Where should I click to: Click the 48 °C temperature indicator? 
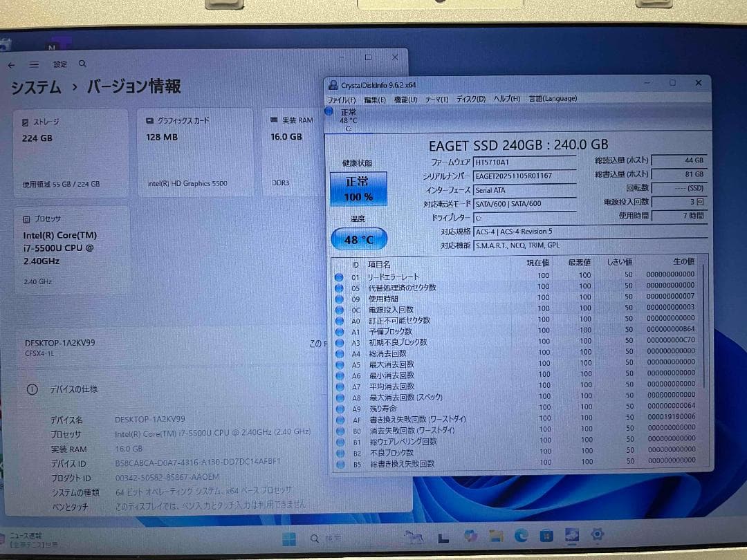point(359,239)
